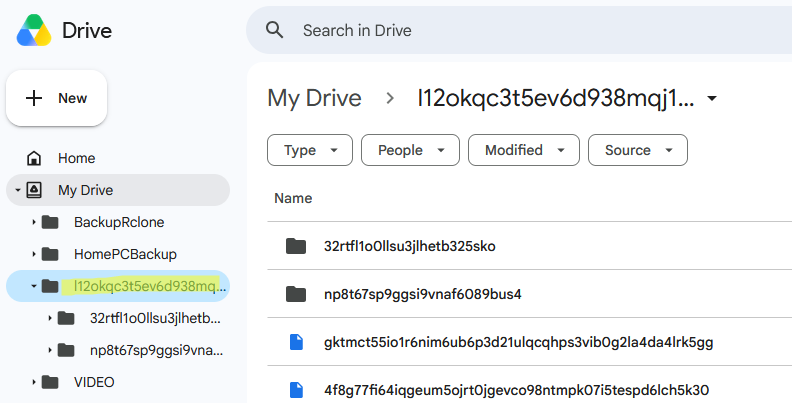The image size is (792, 403).
Task: Select file gktmct55io1r6nim6ub6p3d21ulqcqhps3vib0g2la4da4lrk5gg
Action: (x=519, y=342)
